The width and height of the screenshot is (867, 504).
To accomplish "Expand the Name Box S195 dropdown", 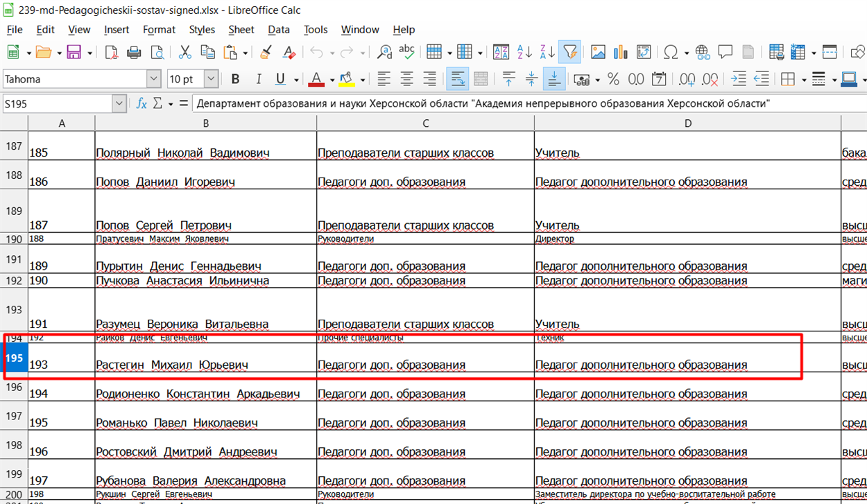I will [x=119, y=104].
